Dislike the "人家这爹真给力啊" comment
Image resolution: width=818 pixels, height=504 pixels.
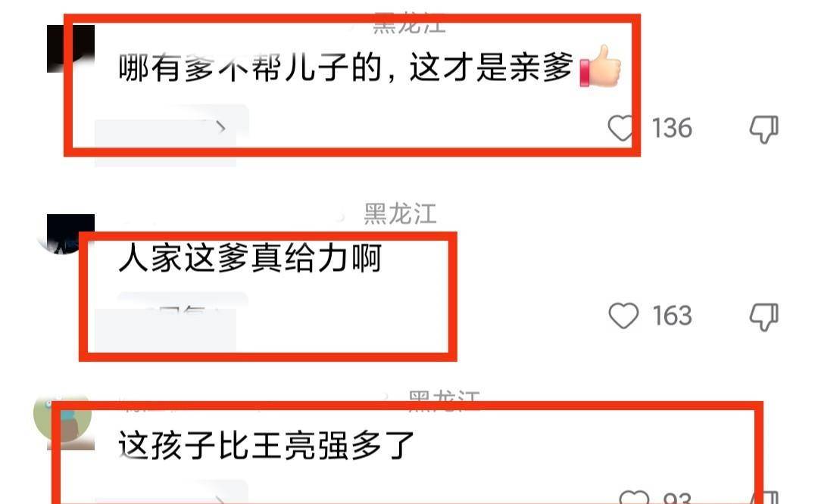[x=763, y=316]
